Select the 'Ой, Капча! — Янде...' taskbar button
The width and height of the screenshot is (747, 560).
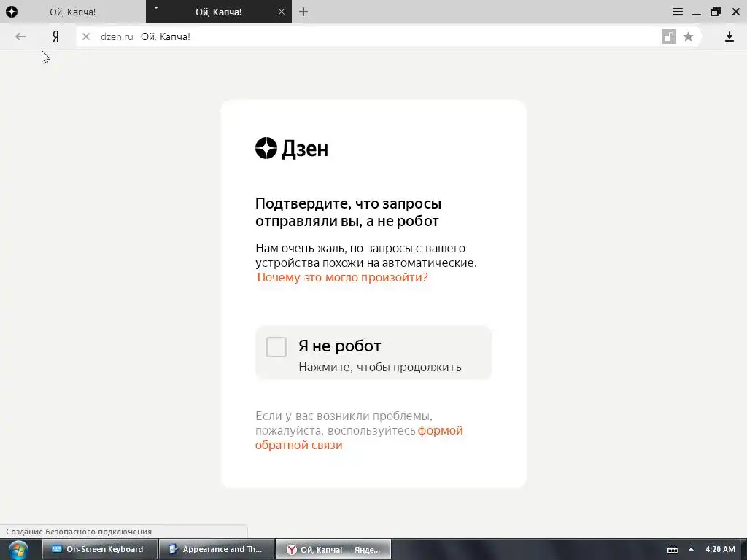coord(333,549)
